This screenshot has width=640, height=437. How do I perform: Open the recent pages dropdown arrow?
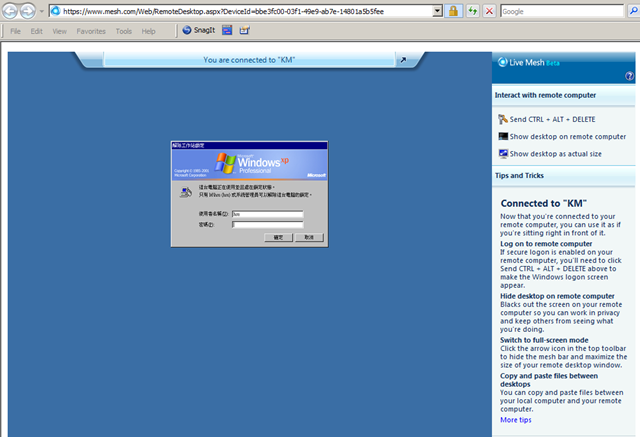41,11
